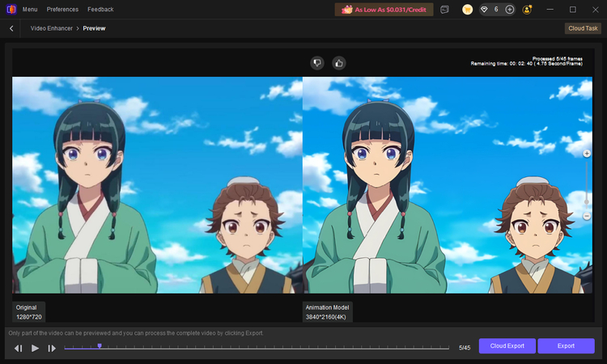The height and width of the screenshot is (364, 607).
Task: Minimize the application window
Action: (x=550, y=10)
